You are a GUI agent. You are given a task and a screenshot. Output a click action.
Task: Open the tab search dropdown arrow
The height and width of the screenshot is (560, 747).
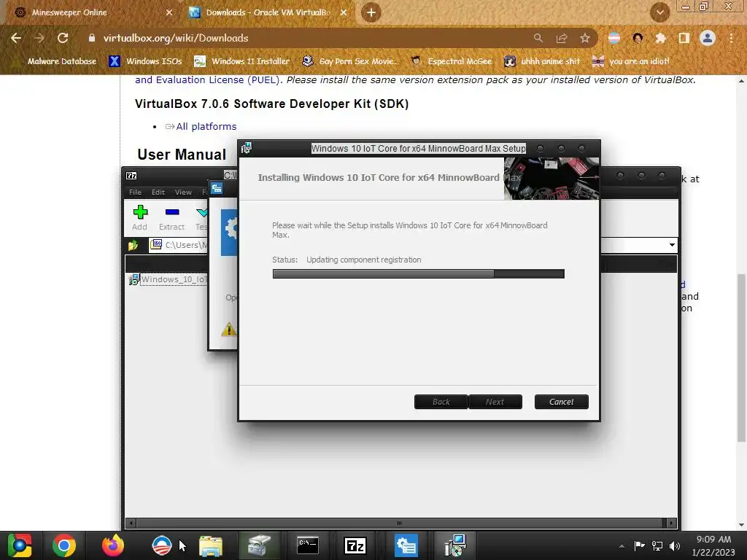point(659,12)
